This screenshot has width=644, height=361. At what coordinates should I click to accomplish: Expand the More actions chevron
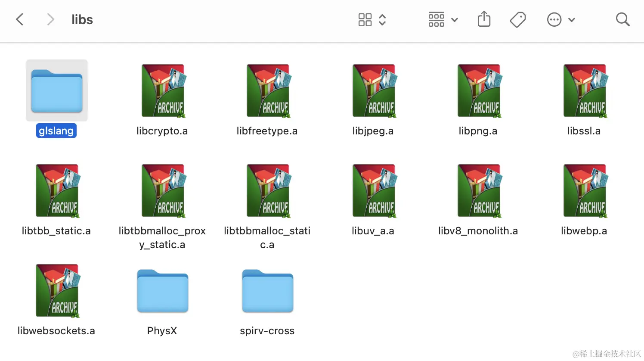(572, 20)
